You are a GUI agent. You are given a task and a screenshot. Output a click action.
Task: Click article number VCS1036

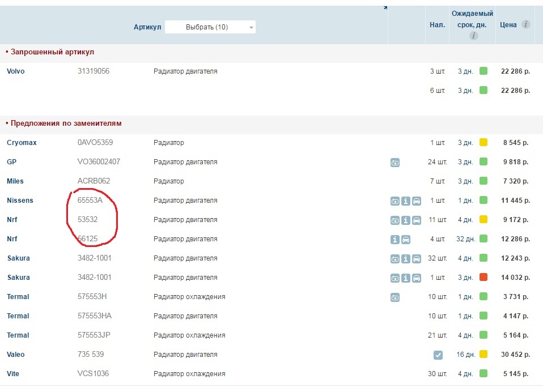click(93, 374)
